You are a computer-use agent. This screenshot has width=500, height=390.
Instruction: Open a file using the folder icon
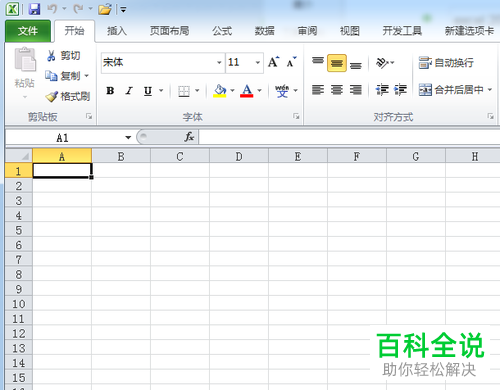point(105,9)
